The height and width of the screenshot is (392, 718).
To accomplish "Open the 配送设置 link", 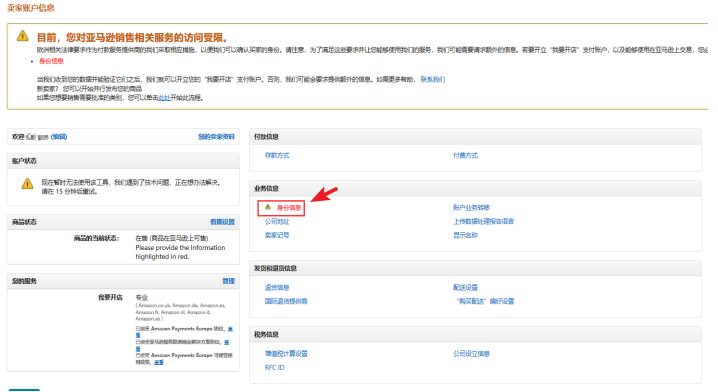I will coord(465,287).
